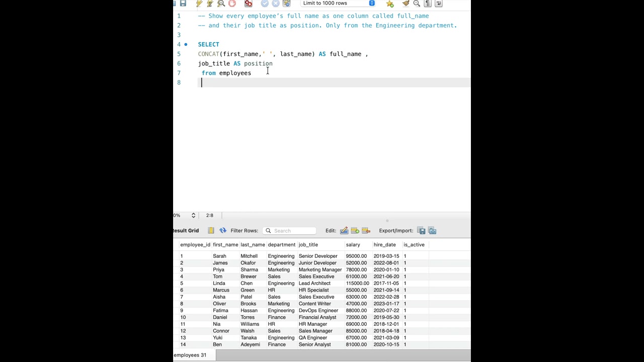Import records from file icon
Screen dimensions: 644x362
click(x=432, y=230)
